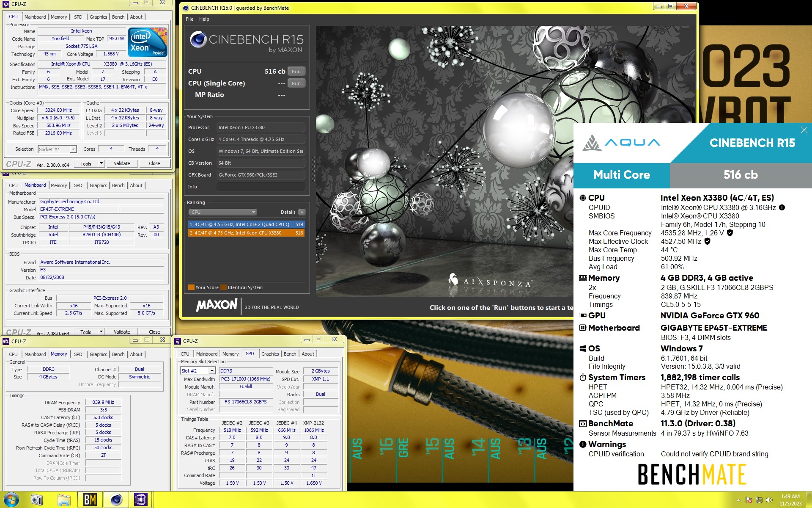
Task: Select About tab in Mainboard CPU-Z window
Action: click(x=136, y=185)
